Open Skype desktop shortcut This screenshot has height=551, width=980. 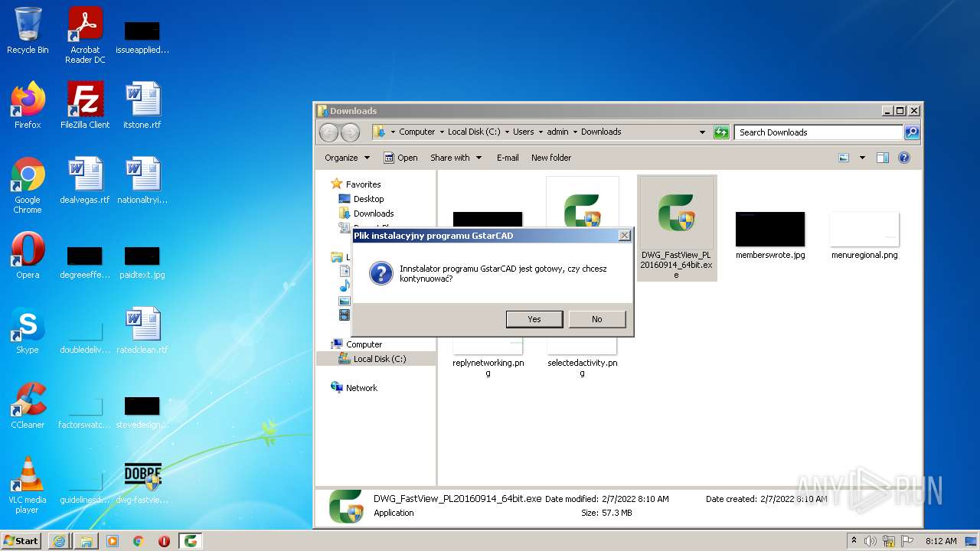(28, 331)
